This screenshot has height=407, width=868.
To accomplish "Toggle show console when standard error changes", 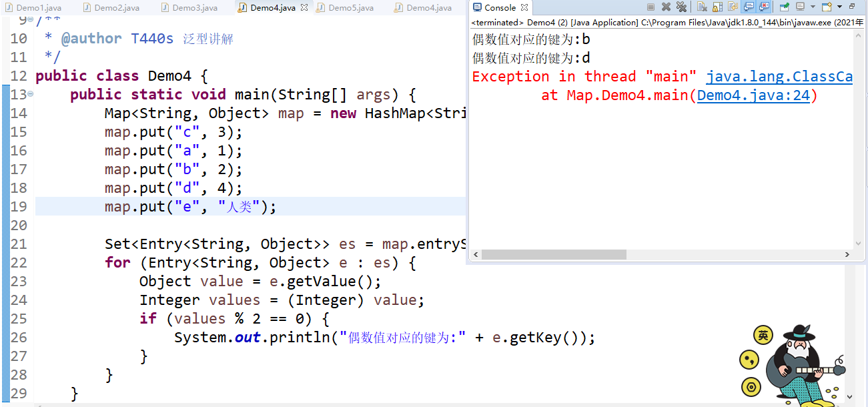I will pos(764,7).
